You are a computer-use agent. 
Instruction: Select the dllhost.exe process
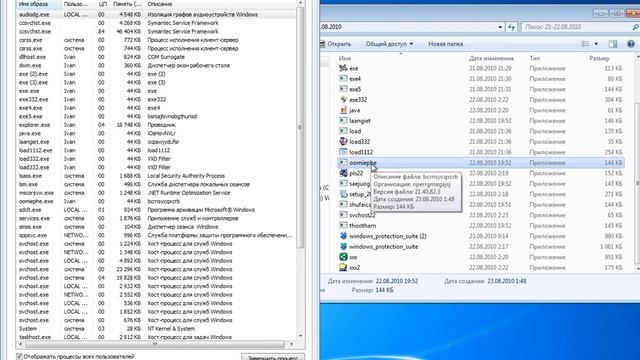[x=156, y=57]
